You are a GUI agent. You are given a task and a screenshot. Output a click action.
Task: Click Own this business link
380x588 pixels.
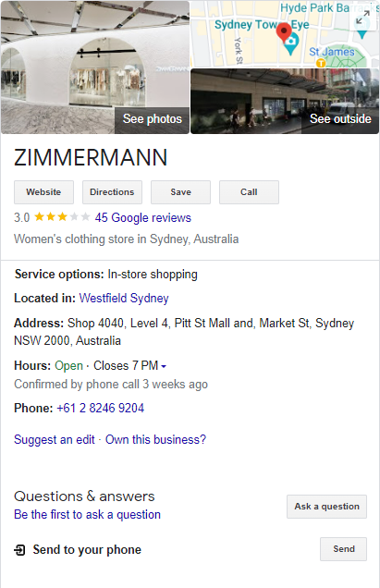(x=155, y=439)
